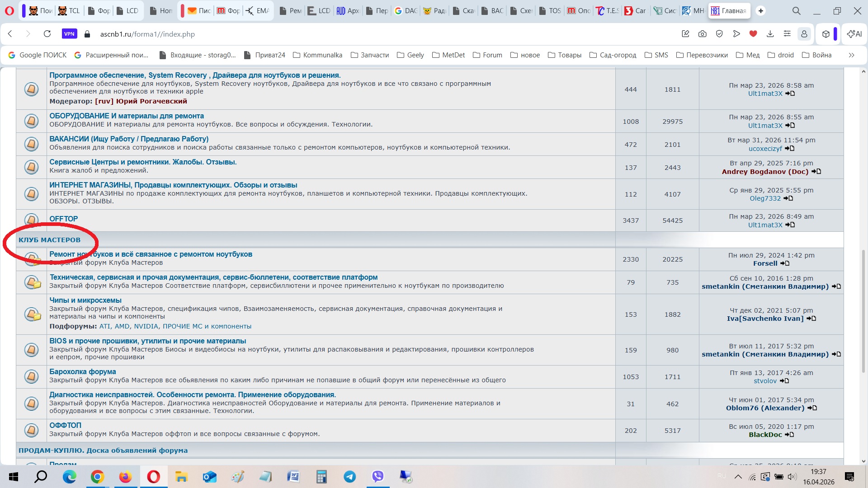Click the profile account icon in toolbar

pyautogui.click(x=804, y=34)
